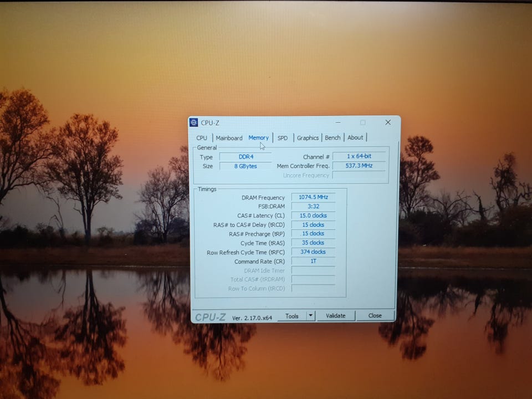Open the CPU tab

202,138
